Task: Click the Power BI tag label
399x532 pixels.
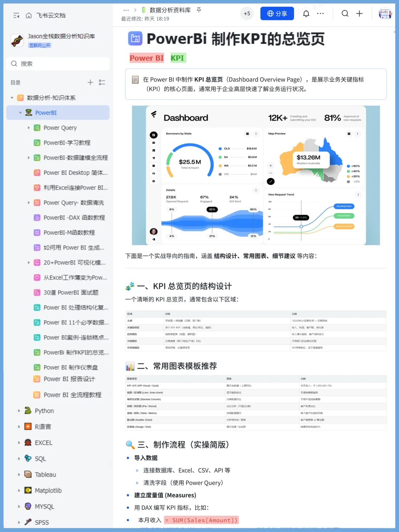Action: point(147,58)
